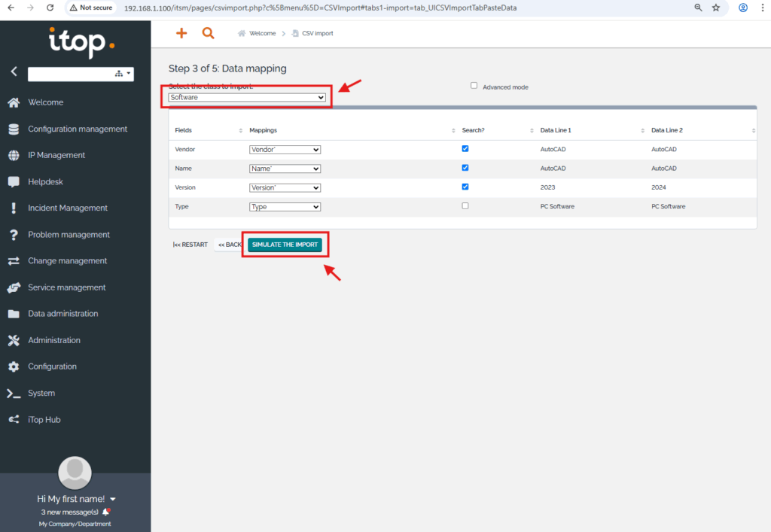
Task: Click the organization filter input field
Action: pyautogui.click(x=69, y=74)
